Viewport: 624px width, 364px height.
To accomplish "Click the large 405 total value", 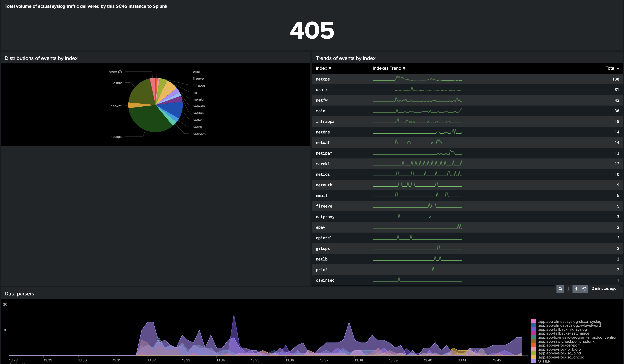I will point(312,30).
